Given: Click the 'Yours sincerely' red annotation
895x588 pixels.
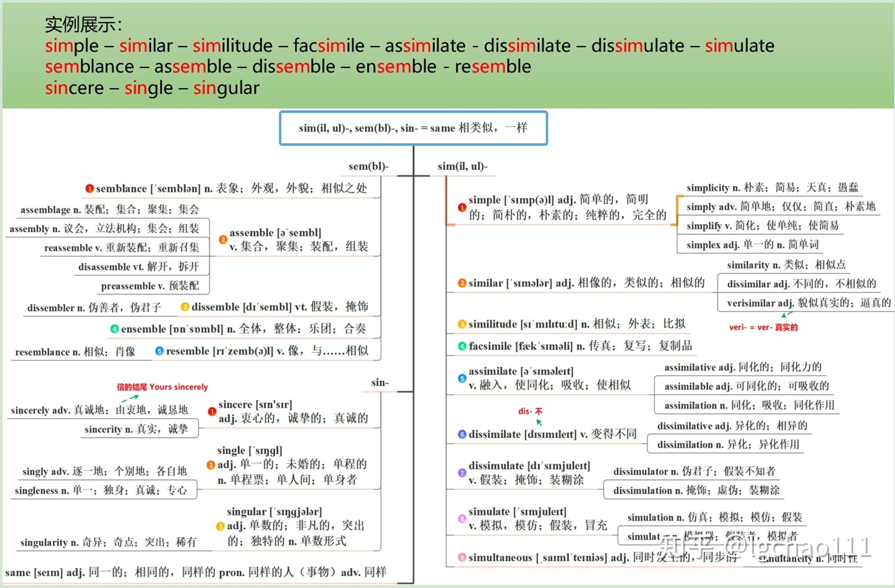Looking at the screenshot, I should (162, 387).
